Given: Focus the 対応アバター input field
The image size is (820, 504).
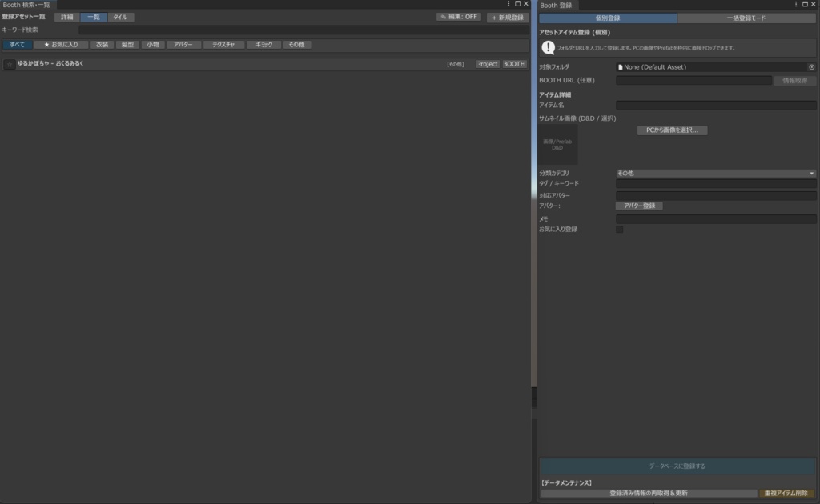Looking at the screenshot, I should click(715, 195).
